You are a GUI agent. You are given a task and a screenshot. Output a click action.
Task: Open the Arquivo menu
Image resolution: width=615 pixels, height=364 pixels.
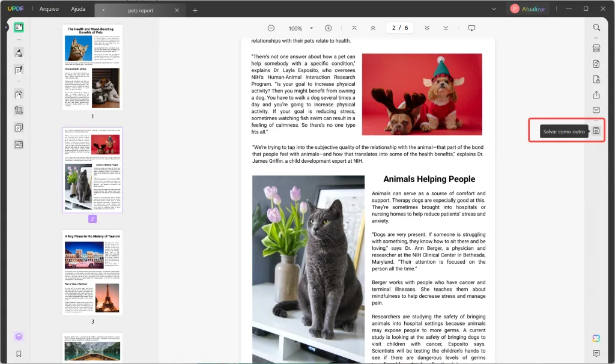(48, 8)
